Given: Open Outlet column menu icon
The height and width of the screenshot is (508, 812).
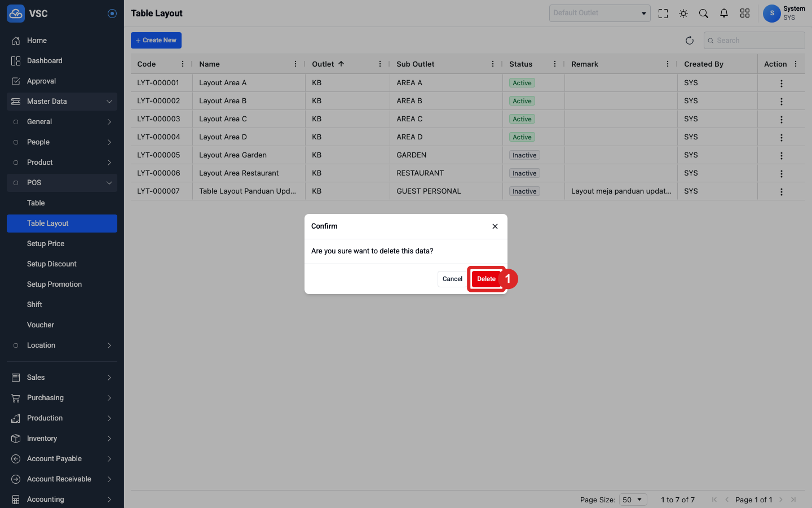Looking at the screenshot, I should [x=380, y=64].
